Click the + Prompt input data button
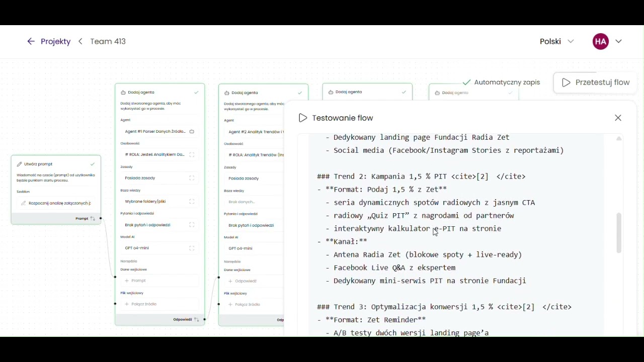This screenshot has width=644, height=362. click(x=159, y=281)
